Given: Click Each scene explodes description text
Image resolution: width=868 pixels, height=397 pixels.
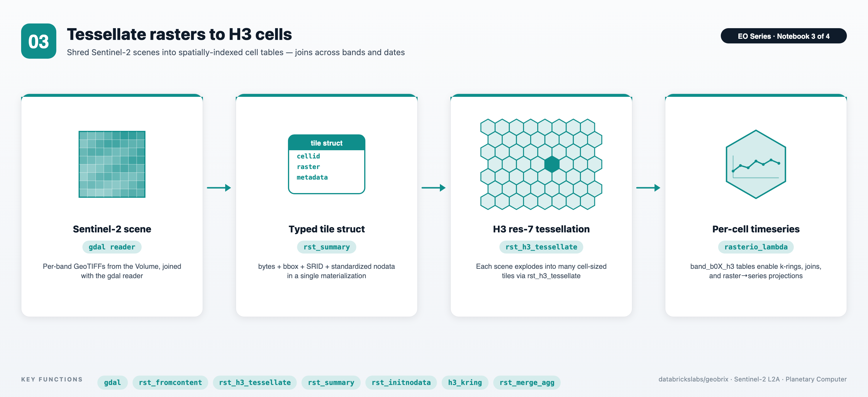Looking at the screenshot, I should (x=541, y=271).
